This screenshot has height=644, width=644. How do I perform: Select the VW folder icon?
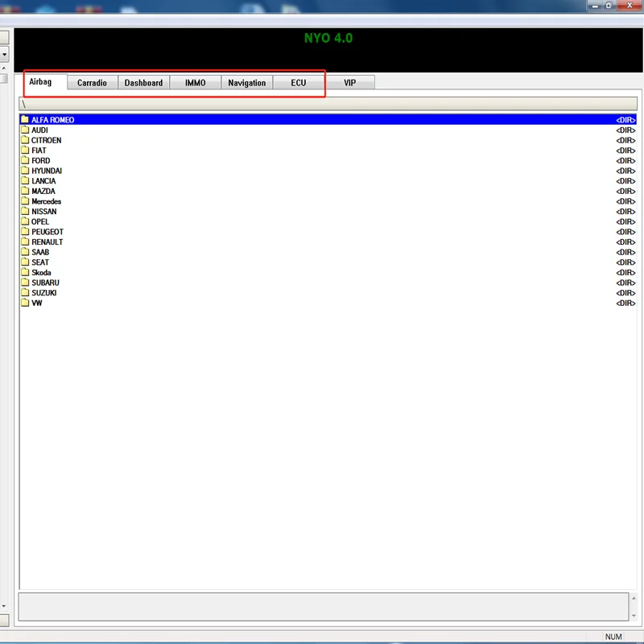(25, 303)
